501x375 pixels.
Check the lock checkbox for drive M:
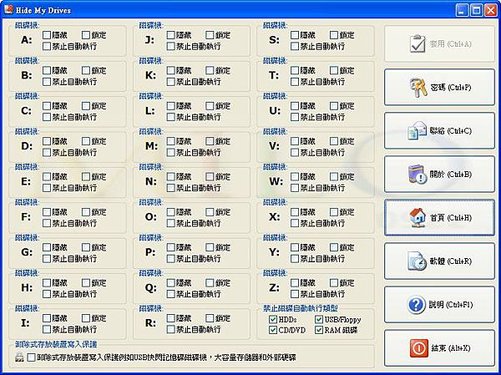[x=210, y=141]
